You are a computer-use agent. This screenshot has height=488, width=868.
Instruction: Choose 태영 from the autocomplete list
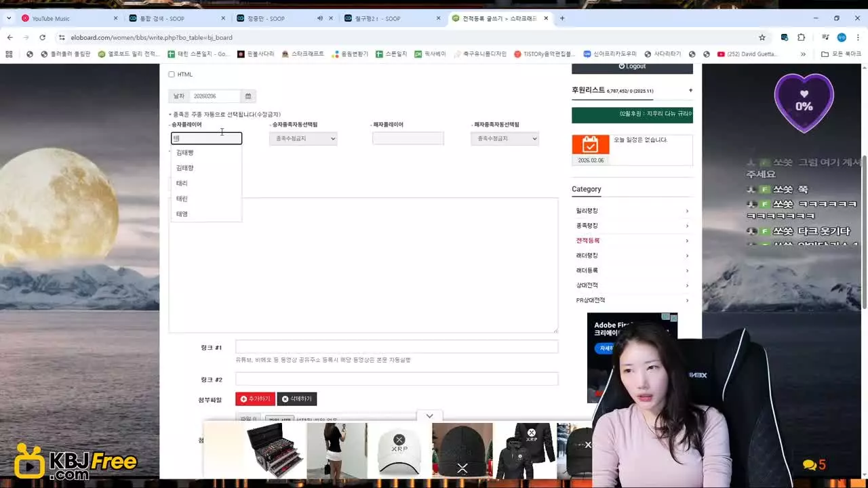pyautogui.click(x=206, y=214)
